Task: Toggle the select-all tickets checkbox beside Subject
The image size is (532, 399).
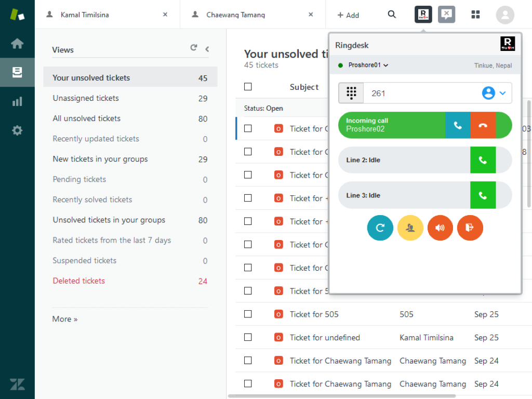Action: [x=248, y=87]
